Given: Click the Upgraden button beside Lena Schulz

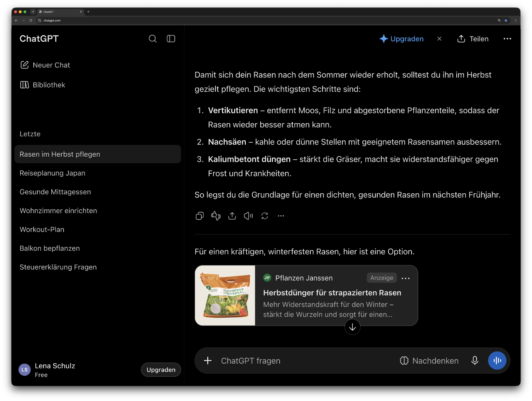Looking at the screenshot, I should point(161,370).
